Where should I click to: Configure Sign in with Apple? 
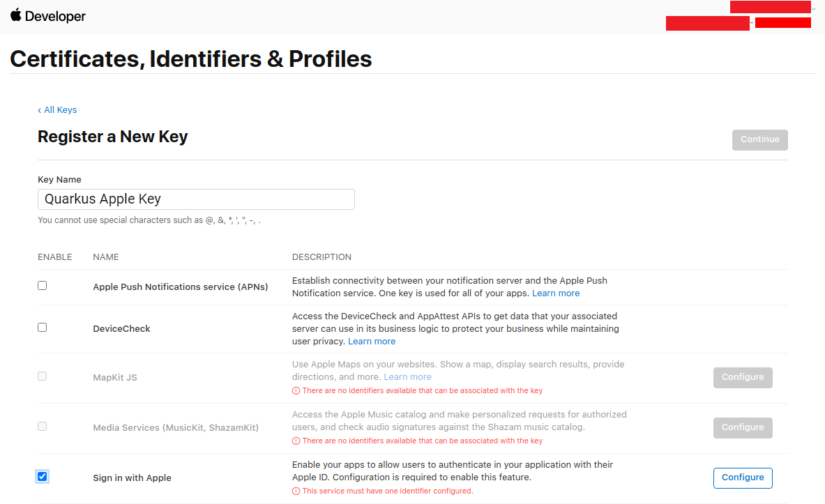pyautogui.click(x=743, y=478)
